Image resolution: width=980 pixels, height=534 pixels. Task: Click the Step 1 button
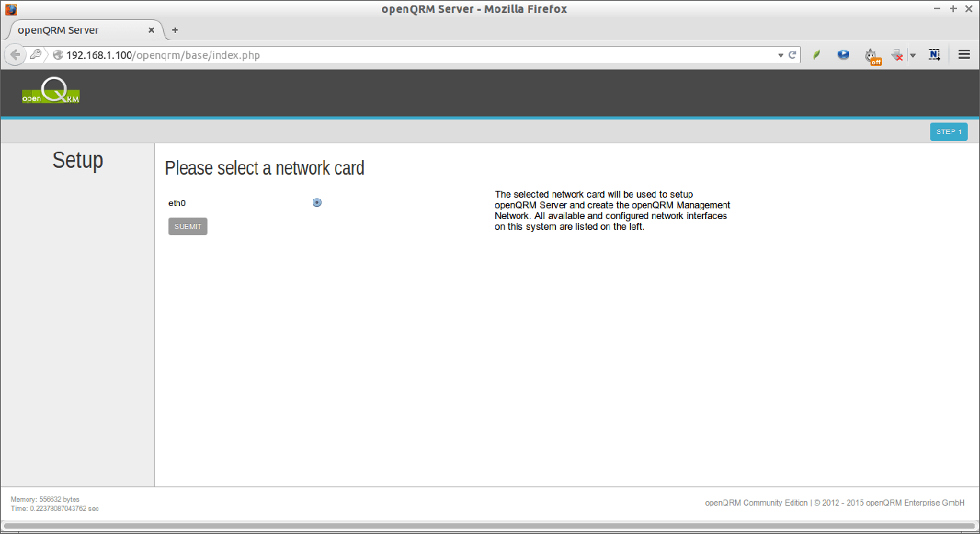[x=949, y=132]
